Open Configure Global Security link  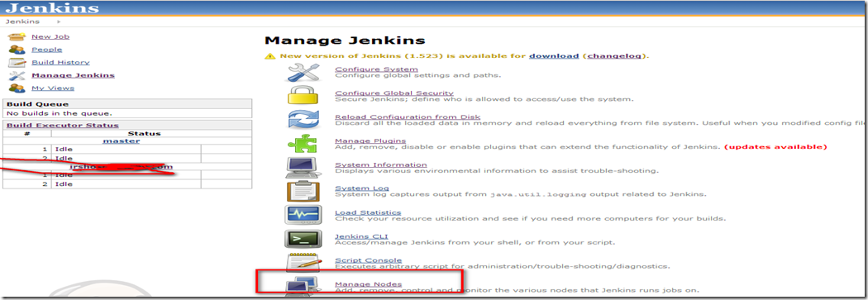coord(394,93)
